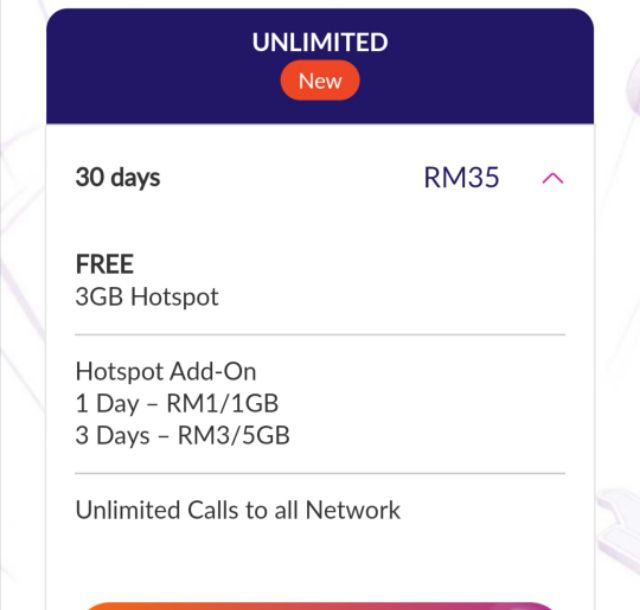Click the "Hotspot Add-On" heading
This screenshot has width=640, height=610.
point(166,372)
